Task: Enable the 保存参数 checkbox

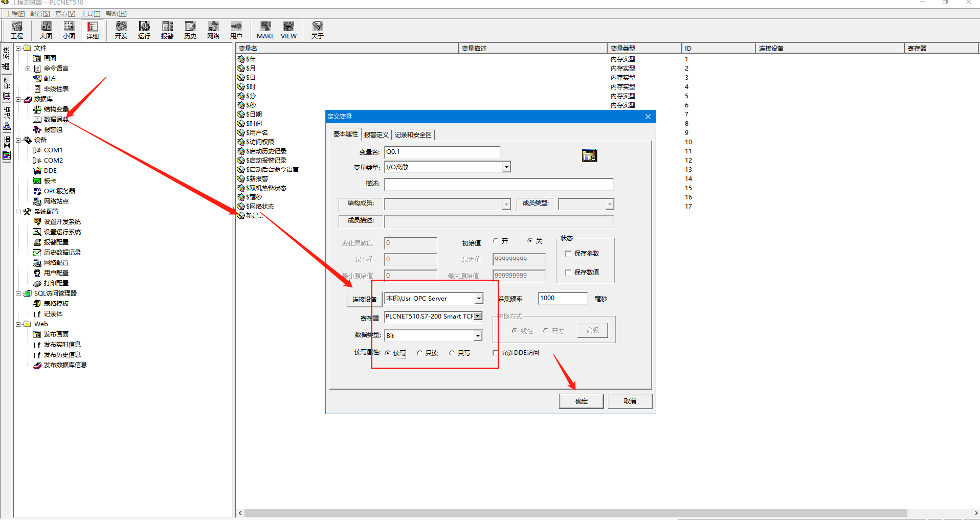Action: coord(568,254)
